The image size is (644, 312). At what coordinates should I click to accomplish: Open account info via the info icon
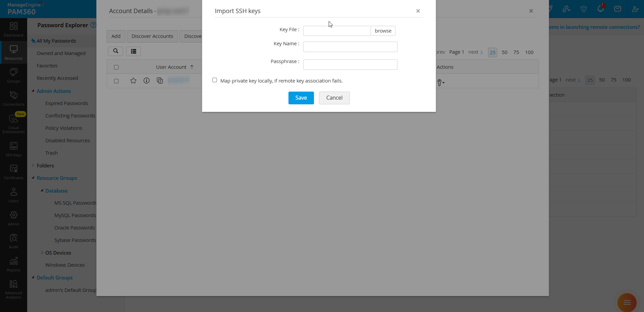coord(147,81)
